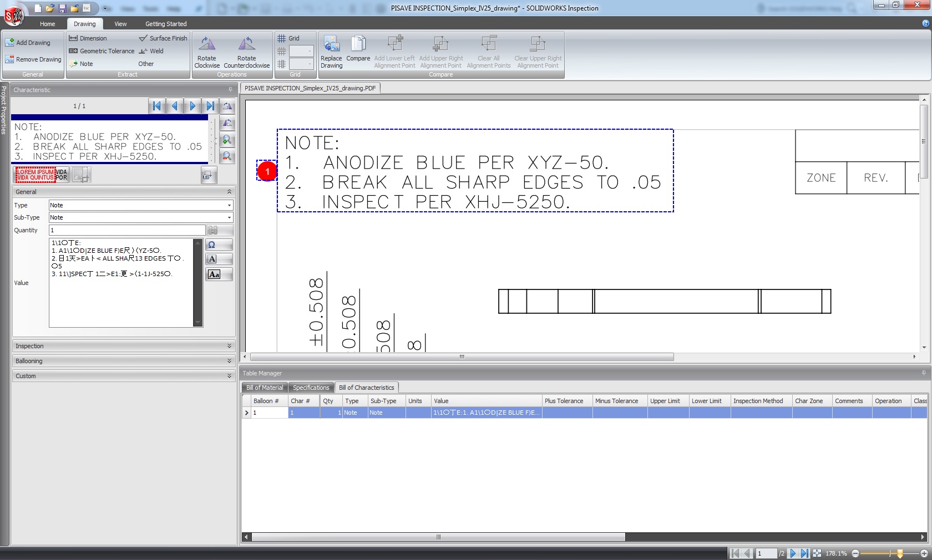Go to the next drawing page
The image size is (932, 560).
click(793, 553)
